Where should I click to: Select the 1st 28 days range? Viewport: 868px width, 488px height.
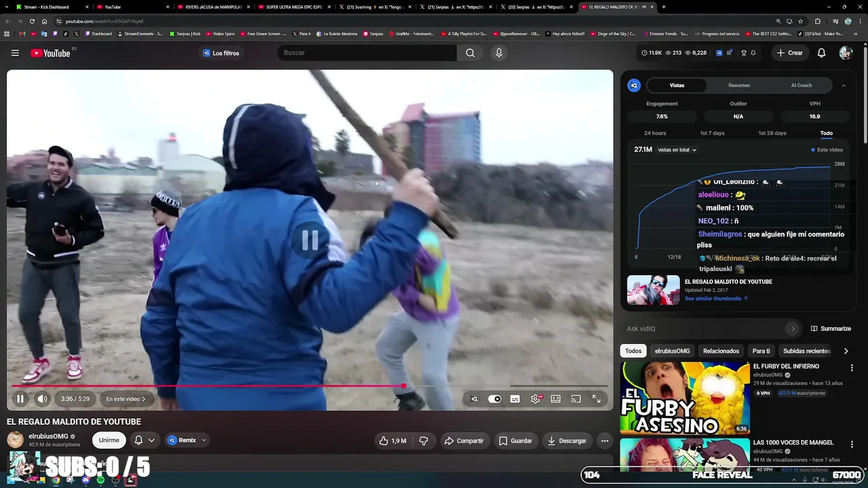[x=772, y=134]
